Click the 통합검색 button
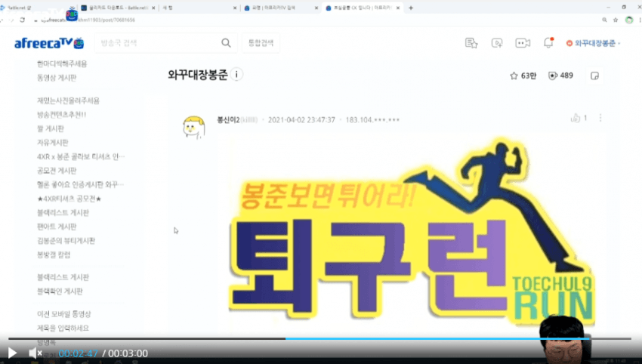 (x=261, y=43)
